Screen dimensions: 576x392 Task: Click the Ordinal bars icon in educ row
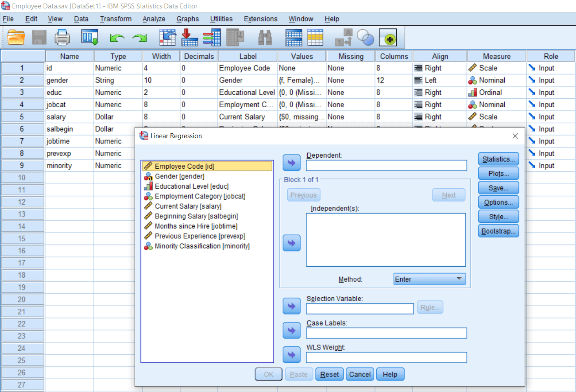click(x=473, y=93)
